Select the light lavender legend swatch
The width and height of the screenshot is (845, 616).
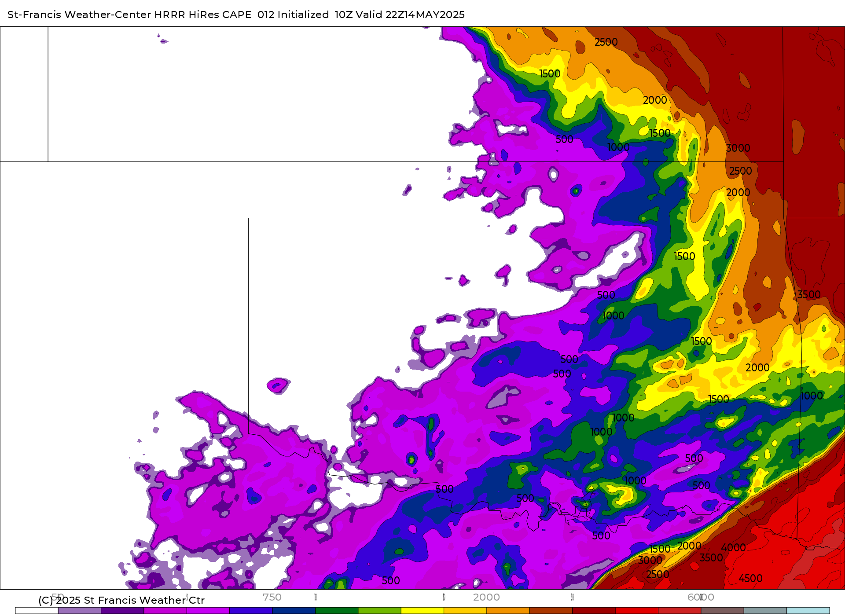click(x=80, y=611)
